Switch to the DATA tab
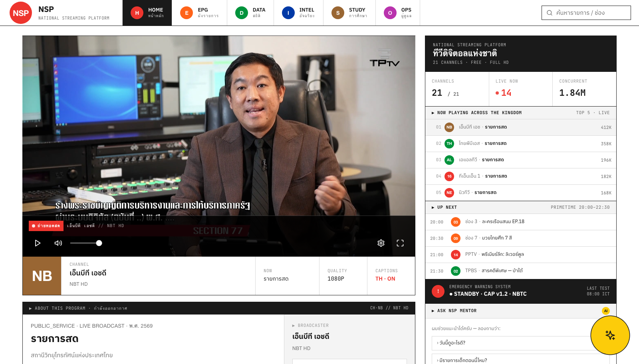This screenshot has height=364, width=639. point(250,13)
